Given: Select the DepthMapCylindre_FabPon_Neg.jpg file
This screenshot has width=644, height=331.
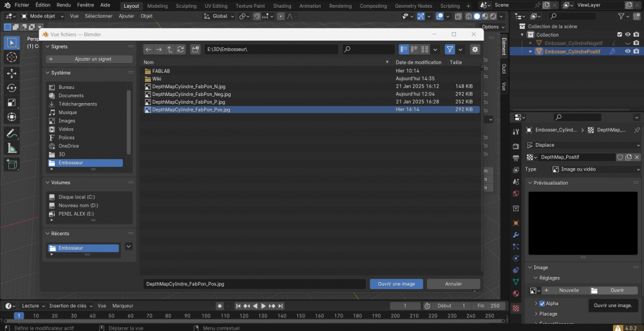Looking at the screenshot, I should point(191,94).
